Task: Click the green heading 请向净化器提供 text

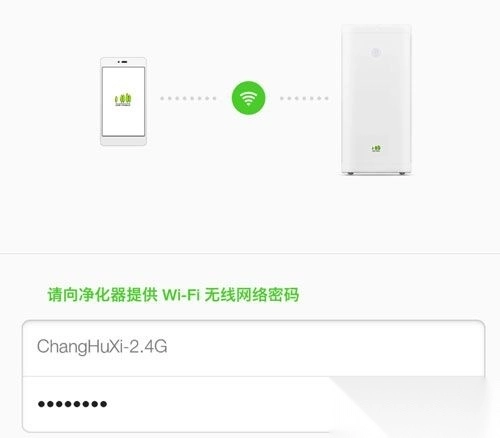Action: coord(102,295)
